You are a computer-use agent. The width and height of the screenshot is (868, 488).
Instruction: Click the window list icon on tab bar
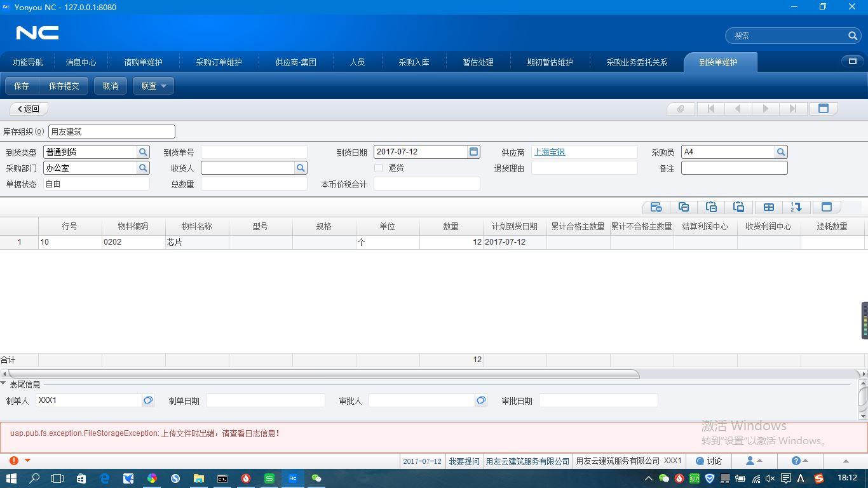(852, 62)
